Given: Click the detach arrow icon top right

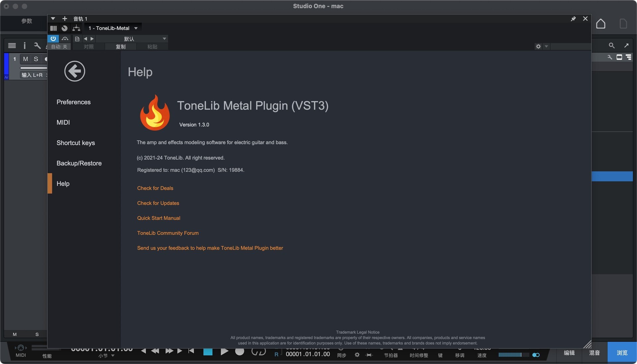Looking at the screenshot, I should coord(626,45).
